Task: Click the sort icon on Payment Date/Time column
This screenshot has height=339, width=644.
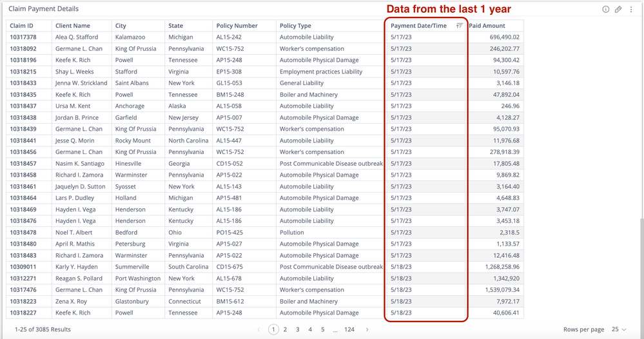Action: [x=460, y=26]
